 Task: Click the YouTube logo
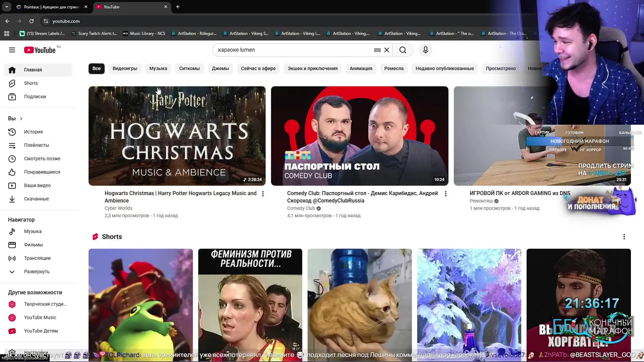40,50
